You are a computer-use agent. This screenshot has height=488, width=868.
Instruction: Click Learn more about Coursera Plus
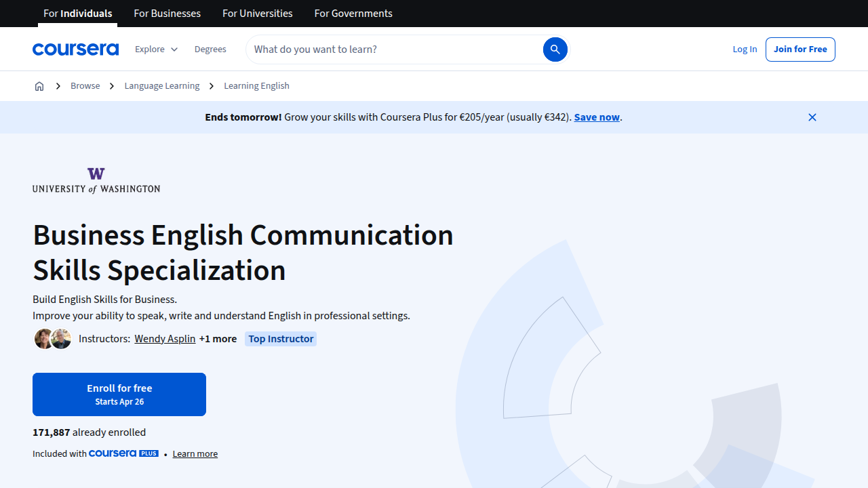tap(195, 453)
